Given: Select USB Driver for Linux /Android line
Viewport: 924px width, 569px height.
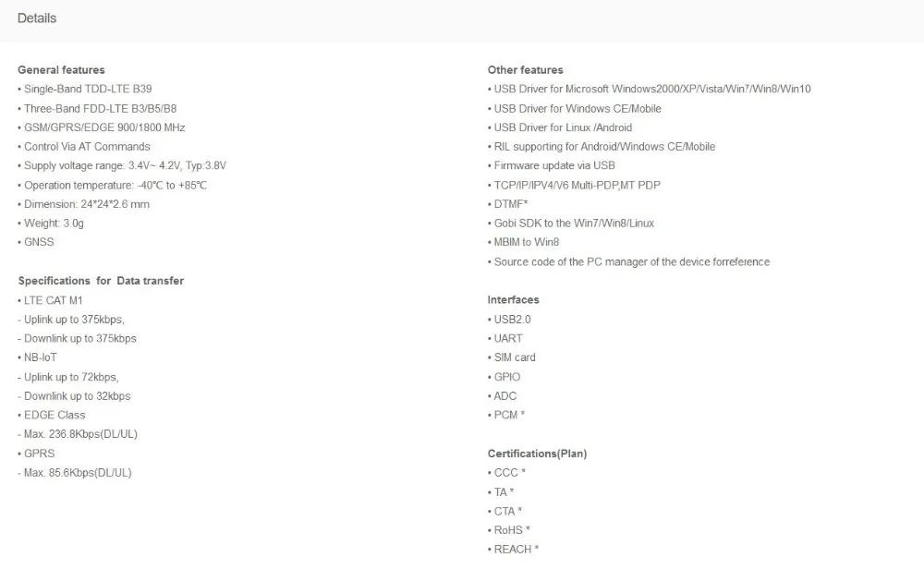Looking at the screenshot, I should (x=560, y=127).
